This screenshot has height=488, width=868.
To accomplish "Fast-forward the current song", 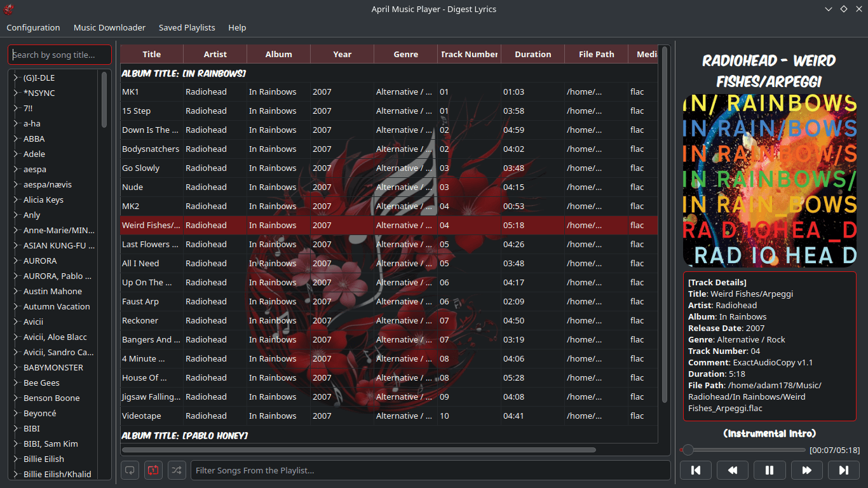I will [x=806, y=470].
